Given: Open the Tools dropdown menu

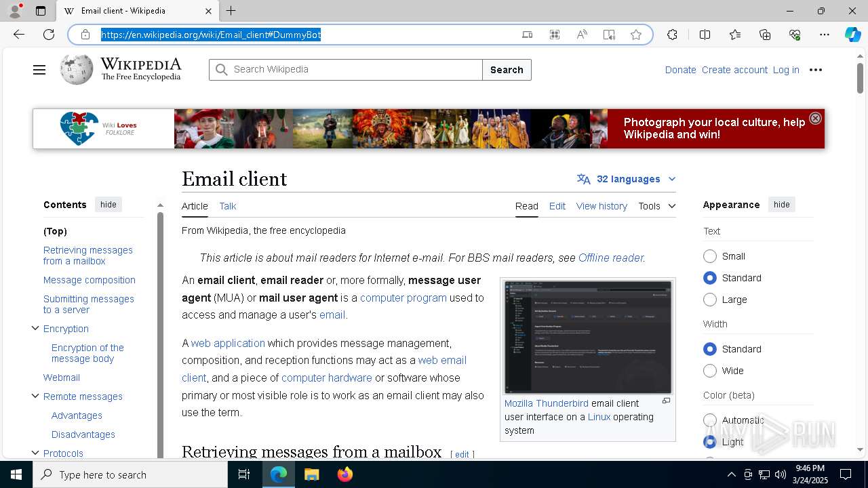Looking at the screenshot, I should click(x=656, y=206).
